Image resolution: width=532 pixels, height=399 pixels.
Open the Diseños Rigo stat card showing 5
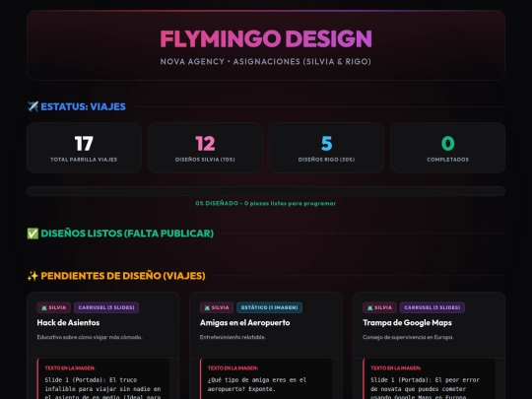tap(326, 148)
